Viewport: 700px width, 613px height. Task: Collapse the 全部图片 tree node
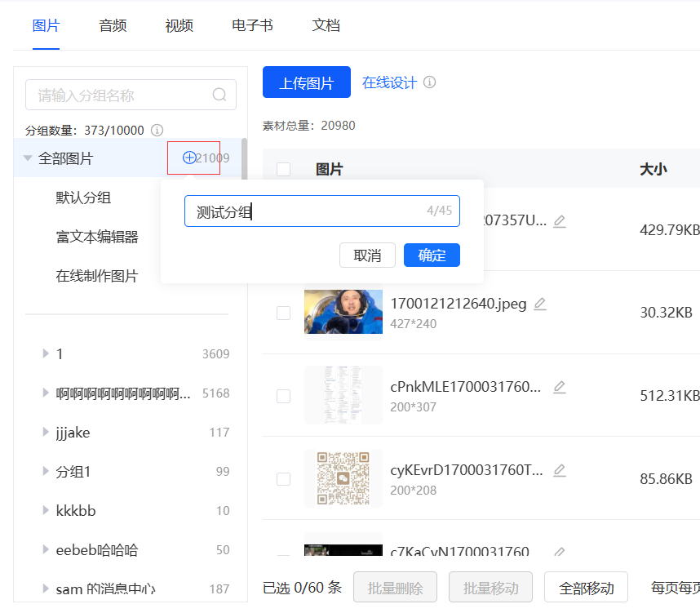point(28,158)
